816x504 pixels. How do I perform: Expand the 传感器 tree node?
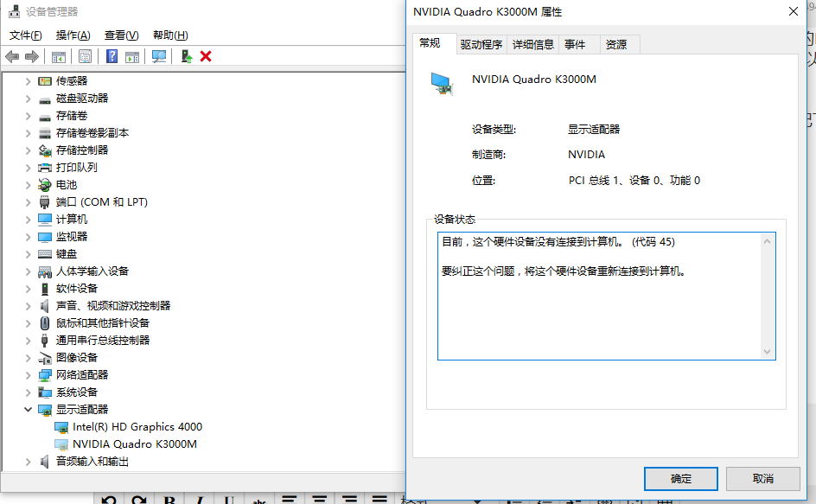pos(29,81)
